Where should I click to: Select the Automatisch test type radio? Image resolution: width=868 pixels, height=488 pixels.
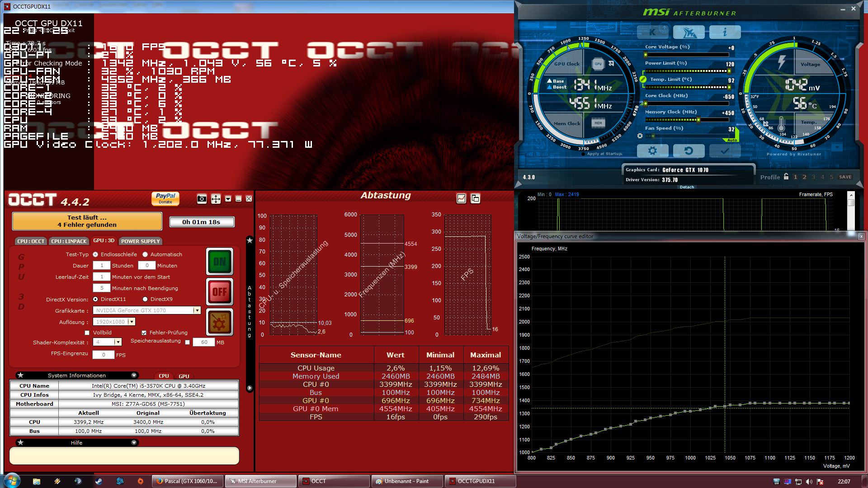[x=145, y=254]
